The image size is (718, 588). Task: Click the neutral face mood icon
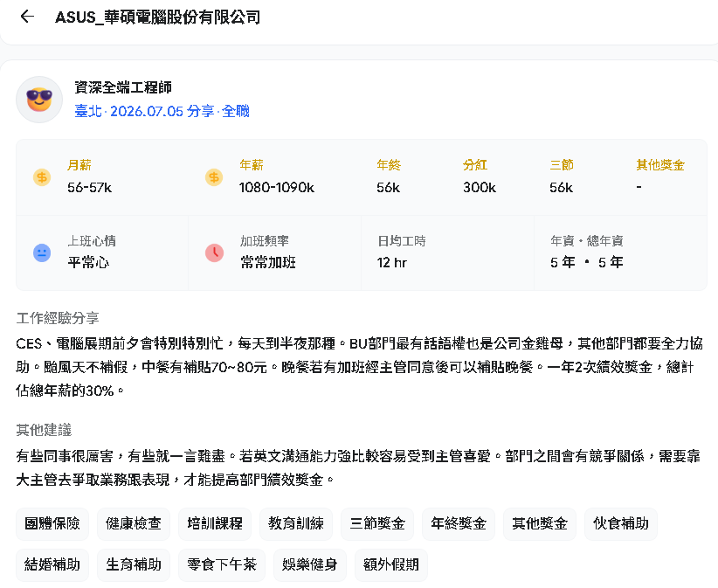click(42, 252)
